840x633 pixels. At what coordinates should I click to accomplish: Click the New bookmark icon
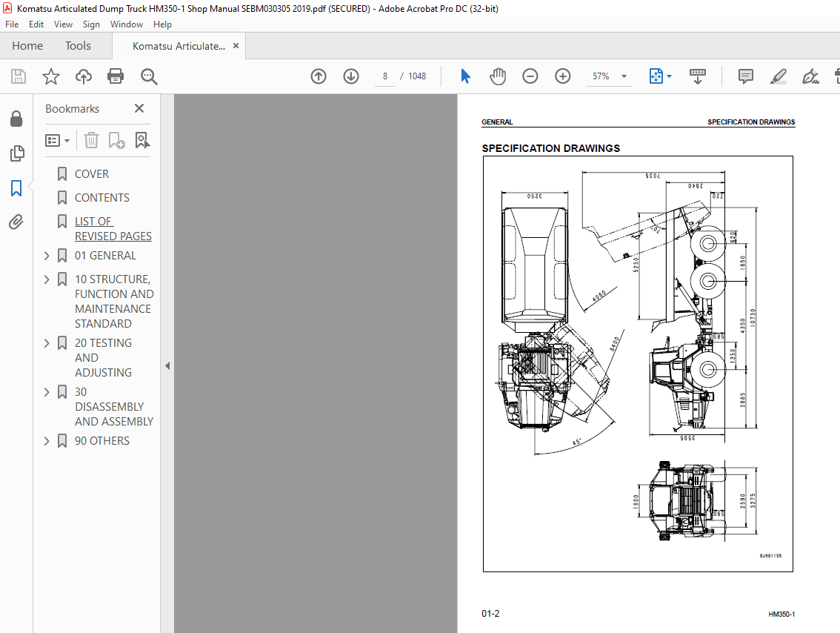(x=116, y=140)
